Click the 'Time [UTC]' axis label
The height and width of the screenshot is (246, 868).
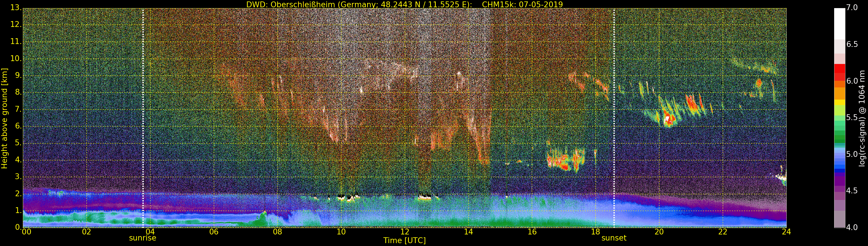coord(404,240)
